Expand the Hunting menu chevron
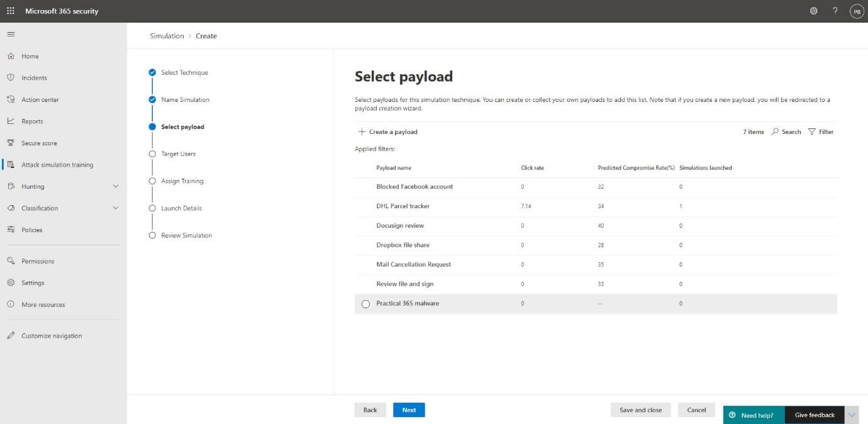This screenshot has height=424, width=868. point(115,186)
